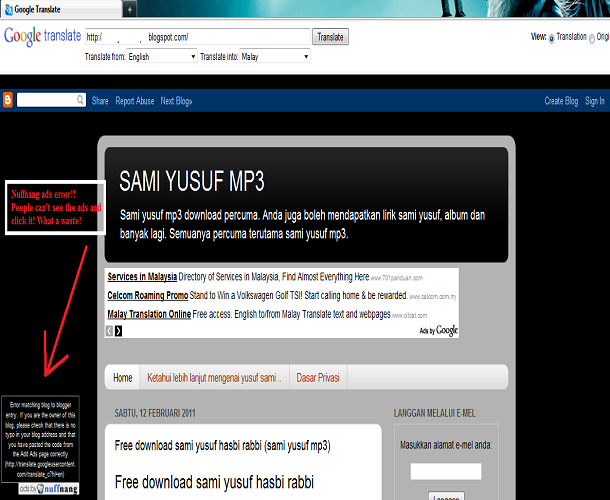This screenshot has height=500, width=610.
Task: Click the Blogger logo icon
Action: (8, 100)
